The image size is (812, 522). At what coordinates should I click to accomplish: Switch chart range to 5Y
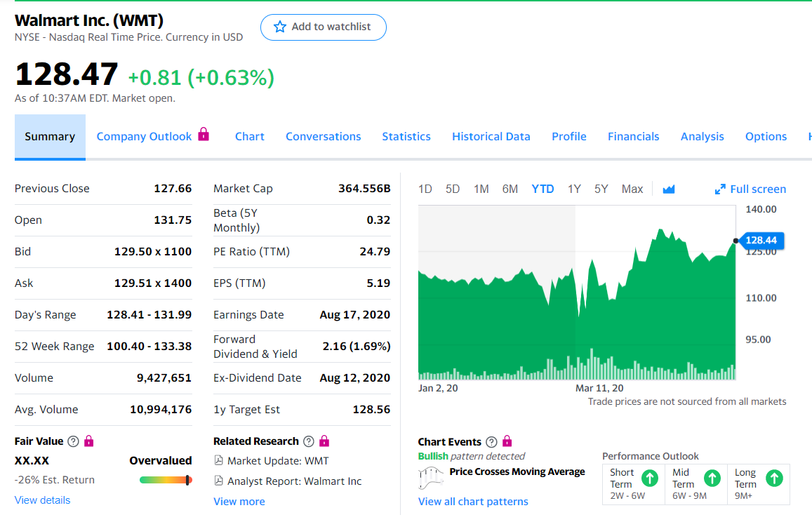pos(601,189)
